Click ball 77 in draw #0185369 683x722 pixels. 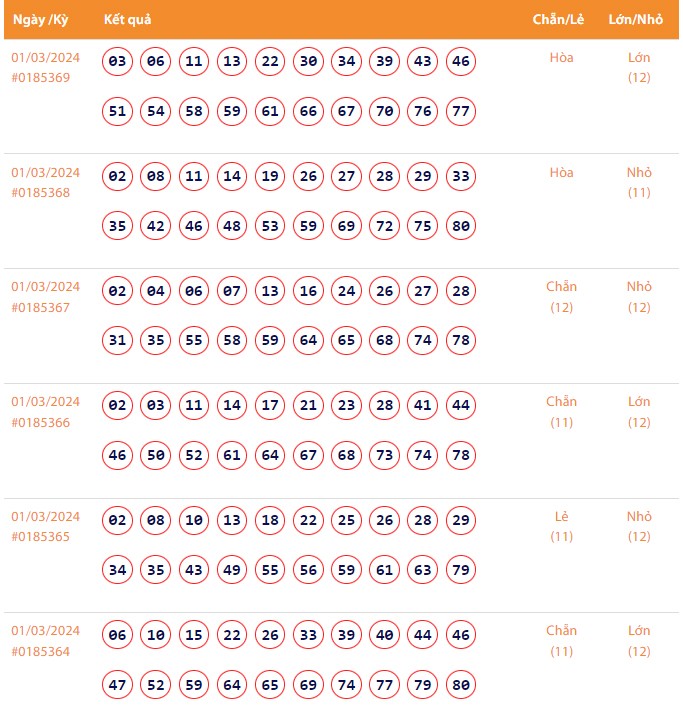461,111
